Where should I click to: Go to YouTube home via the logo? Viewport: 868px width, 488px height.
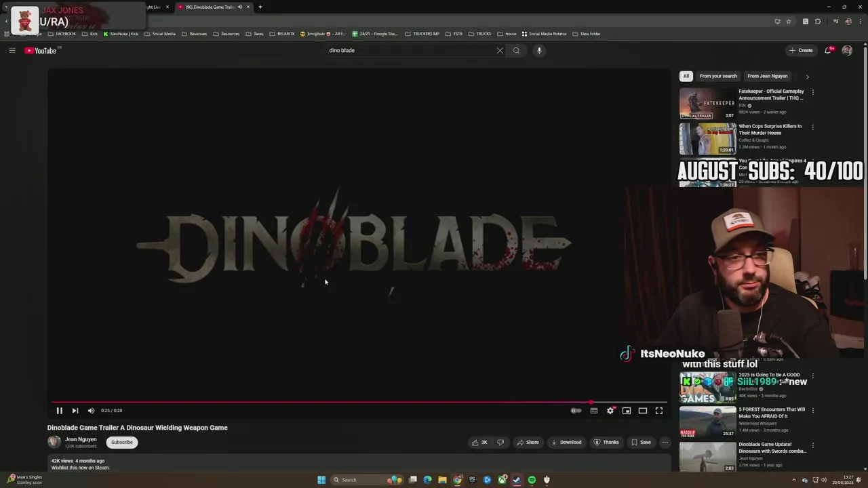tap(41, 50)
